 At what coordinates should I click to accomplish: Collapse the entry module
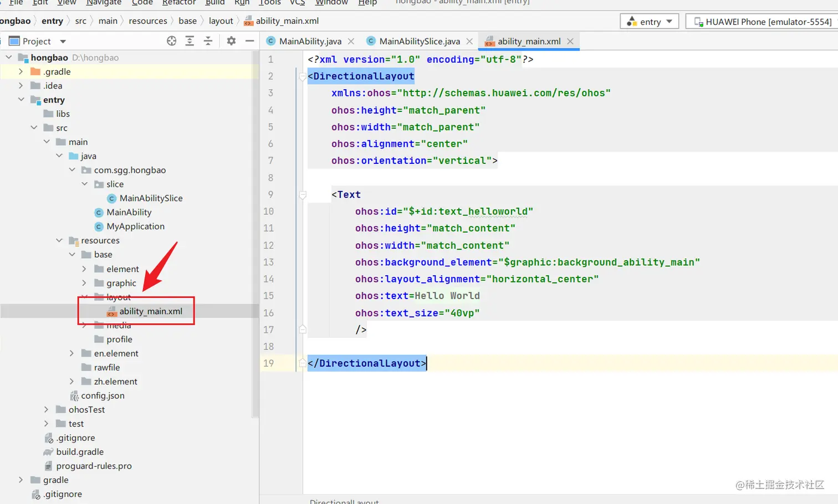[x=21, y=100]
